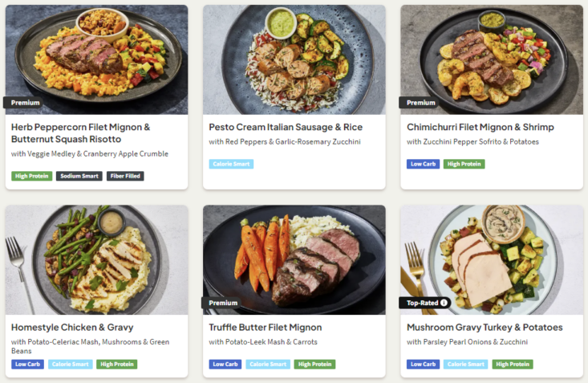This screenshot has height=383, width=588.
Task: Click Premium badge on Chimichurri card
Action: (420, 103)
